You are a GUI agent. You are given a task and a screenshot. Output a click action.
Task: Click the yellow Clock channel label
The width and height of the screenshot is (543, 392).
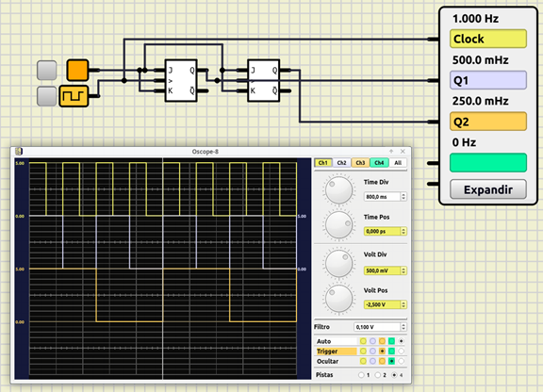point(488,39)
